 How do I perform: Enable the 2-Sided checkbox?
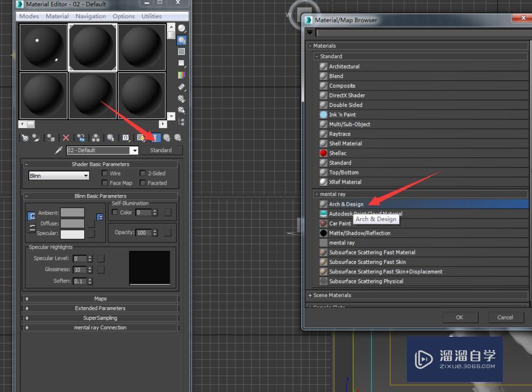[143, 173]
